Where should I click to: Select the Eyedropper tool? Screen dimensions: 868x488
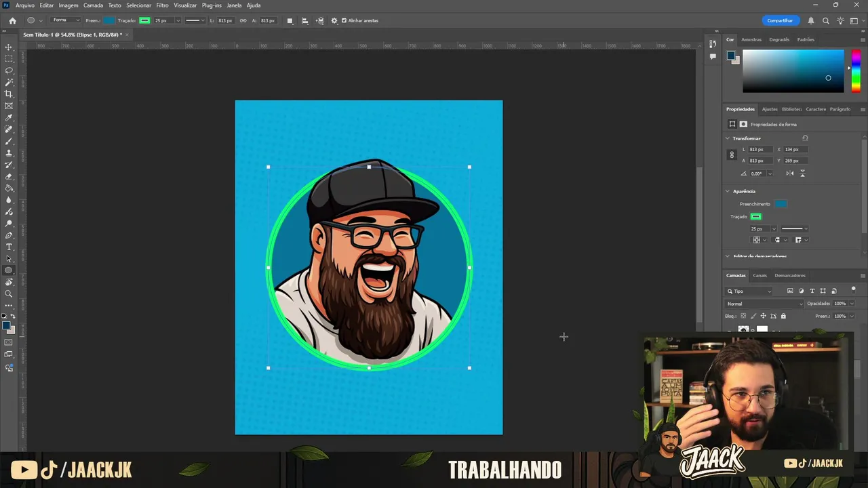click(x=9, y=118)
